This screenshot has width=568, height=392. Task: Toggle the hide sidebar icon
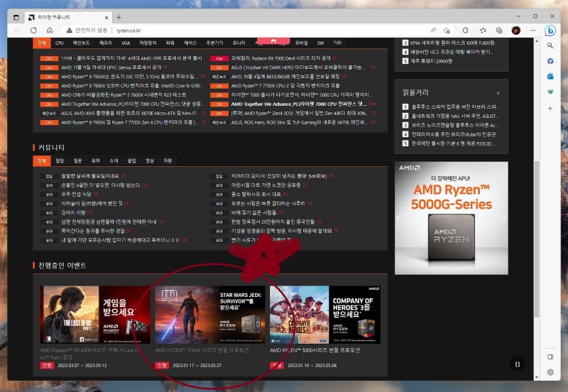click(x=550, y=357)
